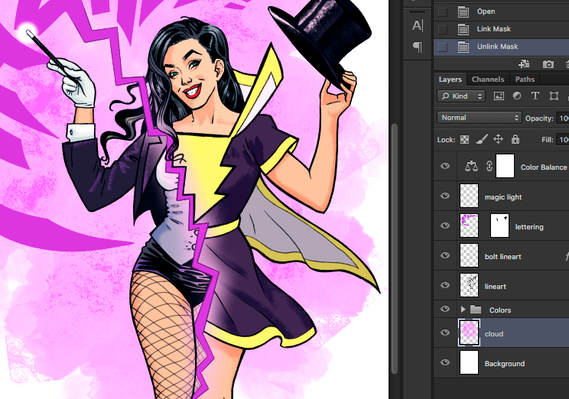Expand the Colors layer group
The image size is (569, 399).
(463, 309)
